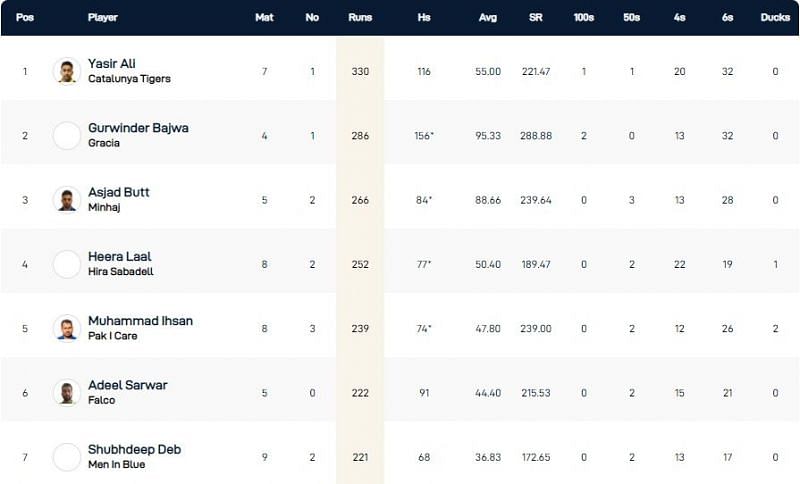Sort table by SR column header

pos(536,18)
